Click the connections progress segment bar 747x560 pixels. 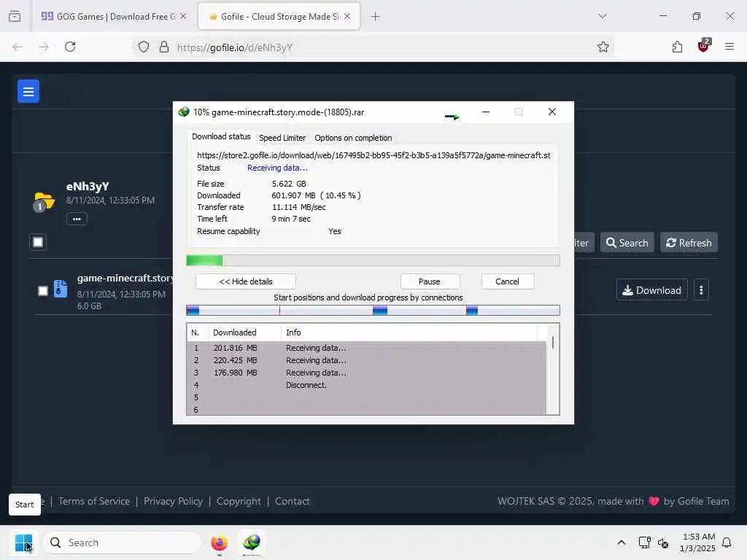(x=373, y=311)
